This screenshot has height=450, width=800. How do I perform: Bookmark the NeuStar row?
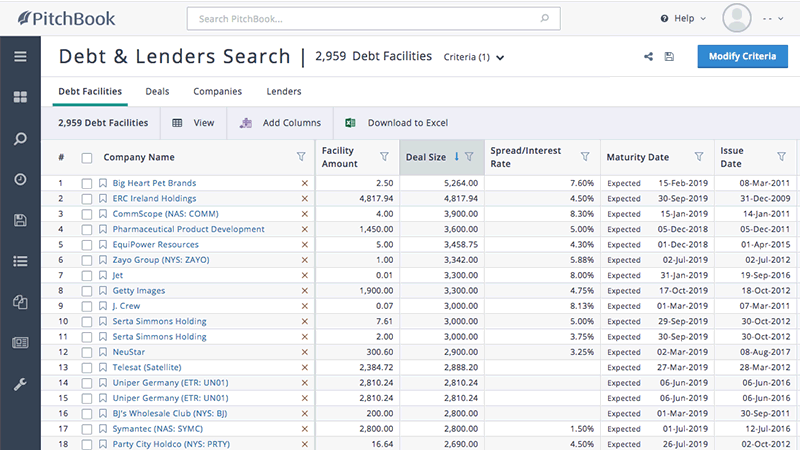(103, 352)
